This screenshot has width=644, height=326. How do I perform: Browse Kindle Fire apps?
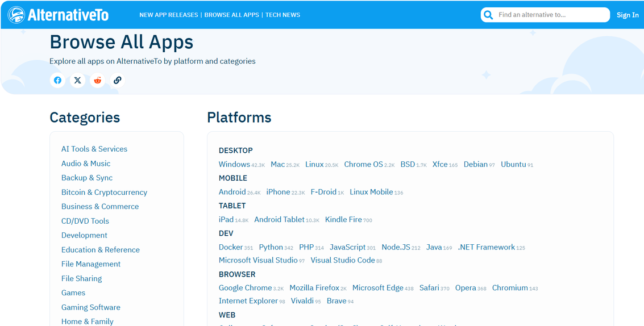343,219
